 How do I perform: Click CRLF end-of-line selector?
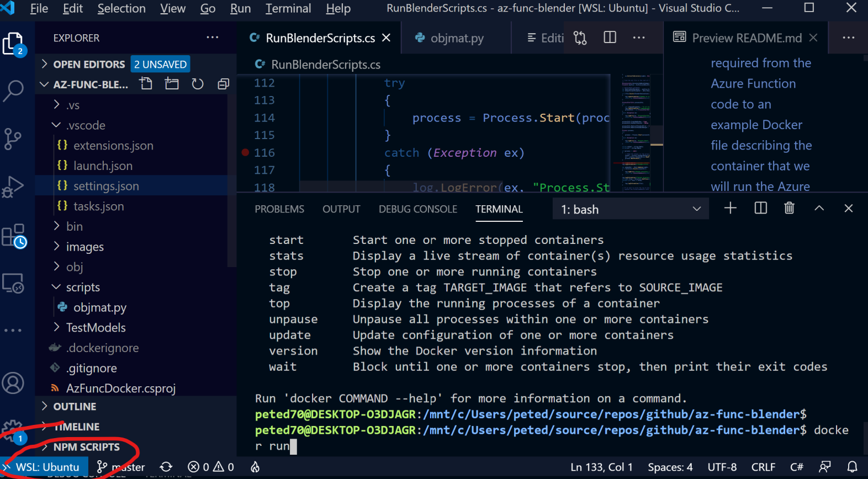(763, 467)
